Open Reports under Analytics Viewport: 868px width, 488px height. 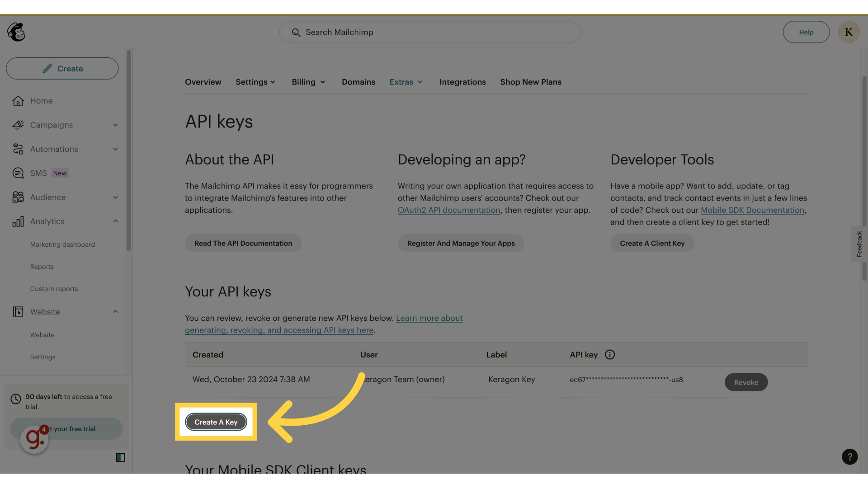pyautogui.click(x=42, y=267)
